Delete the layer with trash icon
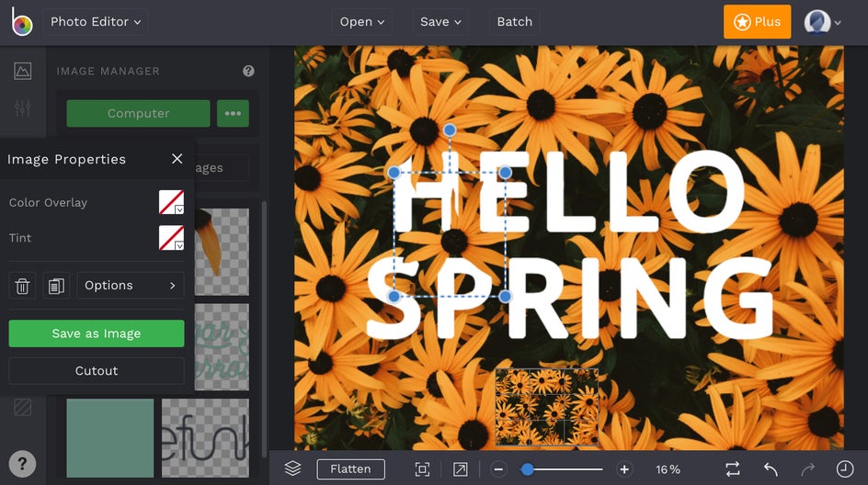Viewport: 868px width, 485px height. point(22,286)
